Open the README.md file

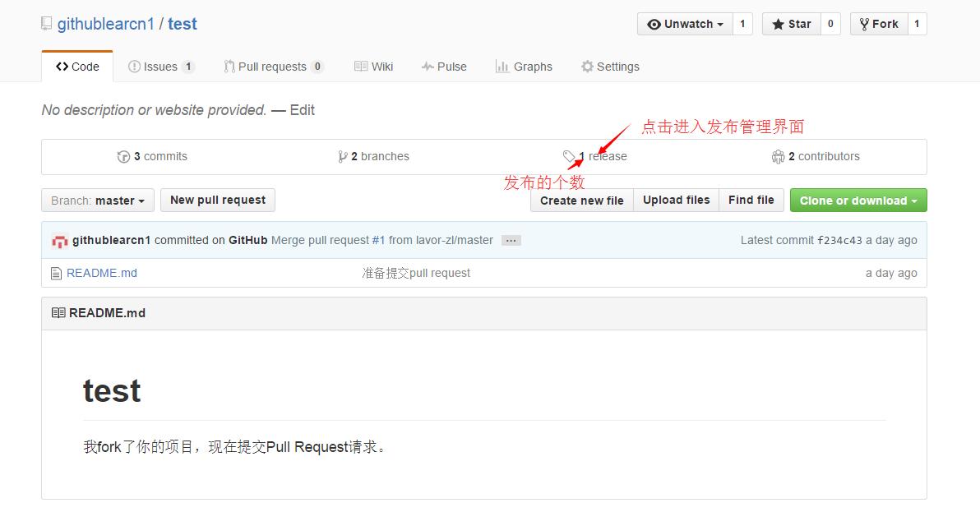101,273
